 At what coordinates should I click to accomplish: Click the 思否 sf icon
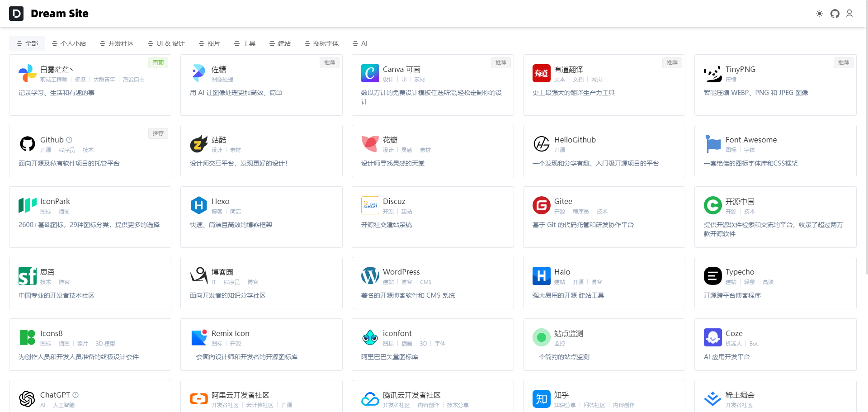click(x=28, y=276)
